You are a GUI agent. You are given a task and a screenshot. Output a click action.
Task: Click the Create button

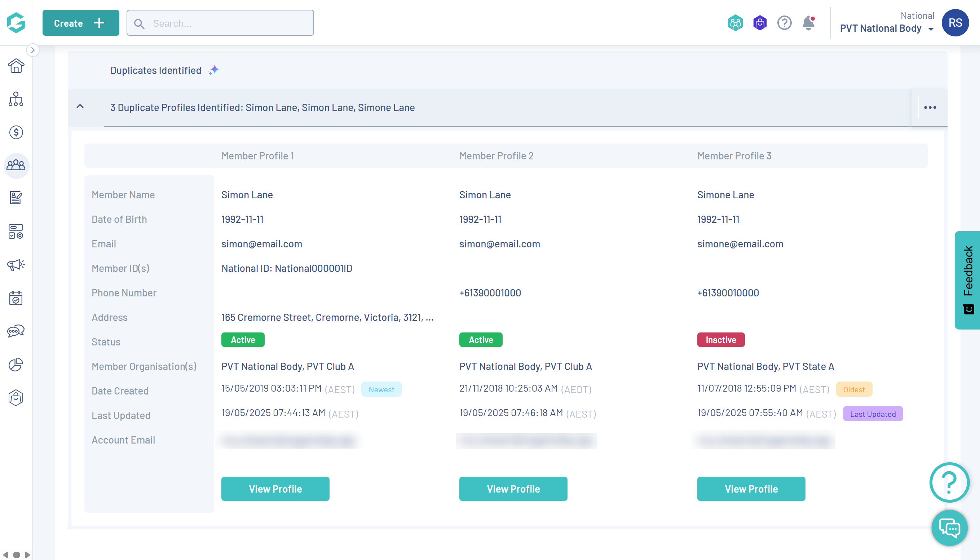click(x=80, y=23)
